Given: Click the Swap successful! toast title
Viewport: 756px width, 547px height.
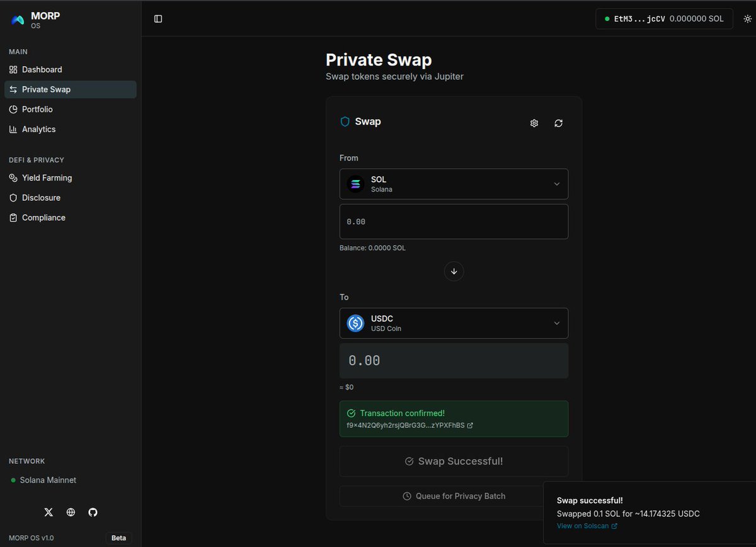Looking at the screenshot, I should tap(590, 500).
